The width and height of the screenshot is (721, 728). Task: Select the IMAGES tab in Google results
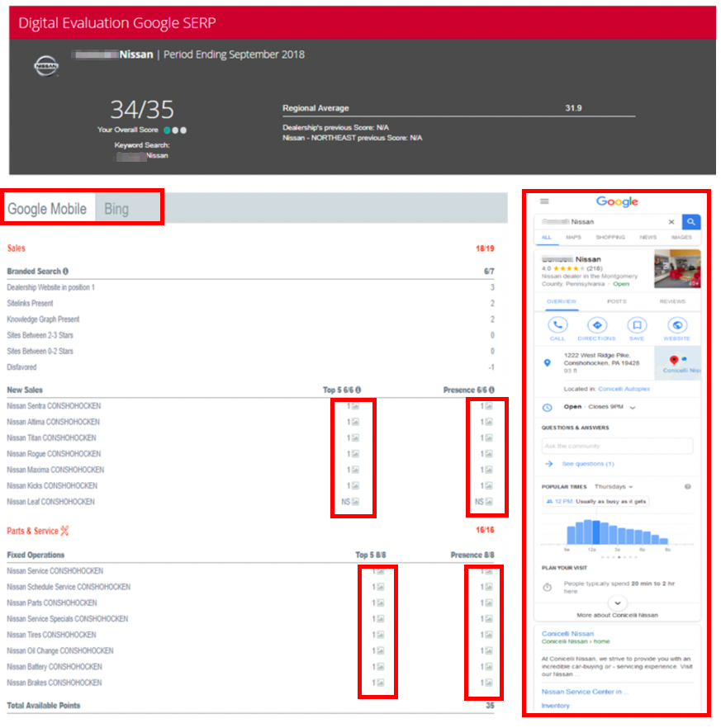681,237
